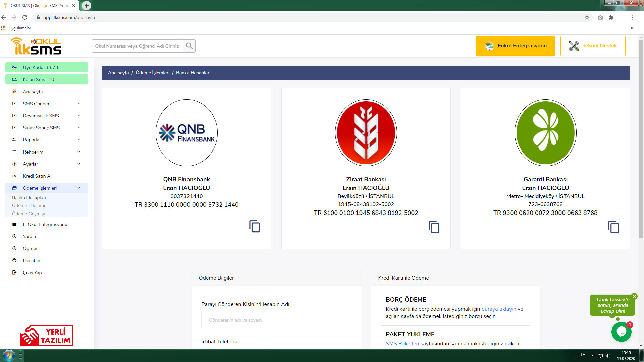Click the student search input field

(x=138, y=46)
